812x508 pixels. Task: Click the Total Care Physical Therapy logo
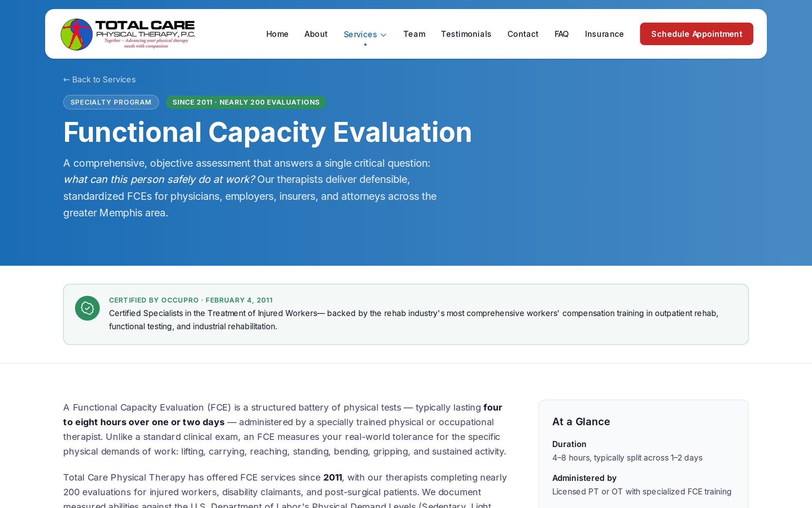tap(128, 34)
